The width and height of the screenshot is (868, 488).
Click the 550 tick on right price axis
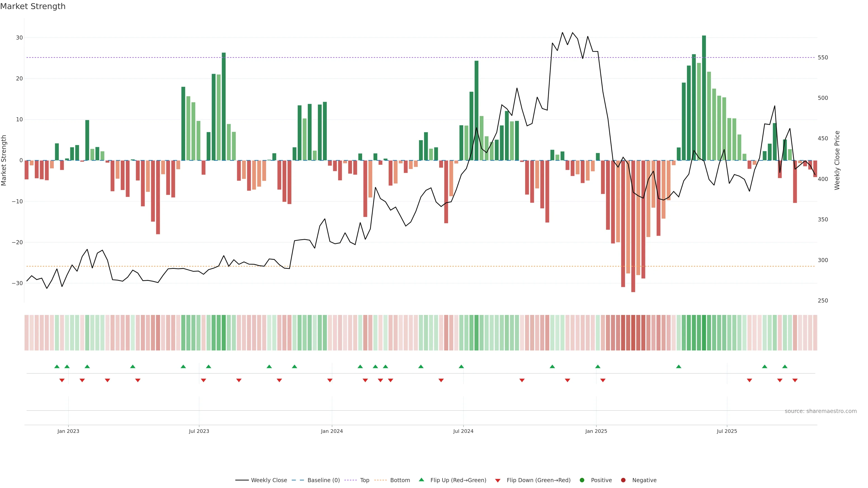(823, 58)
